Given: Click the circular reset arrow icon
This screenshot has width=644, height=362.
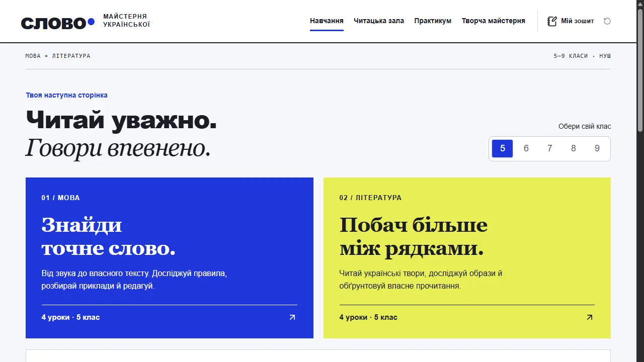Looking at the screenshot, I should (x=607, y=21).
